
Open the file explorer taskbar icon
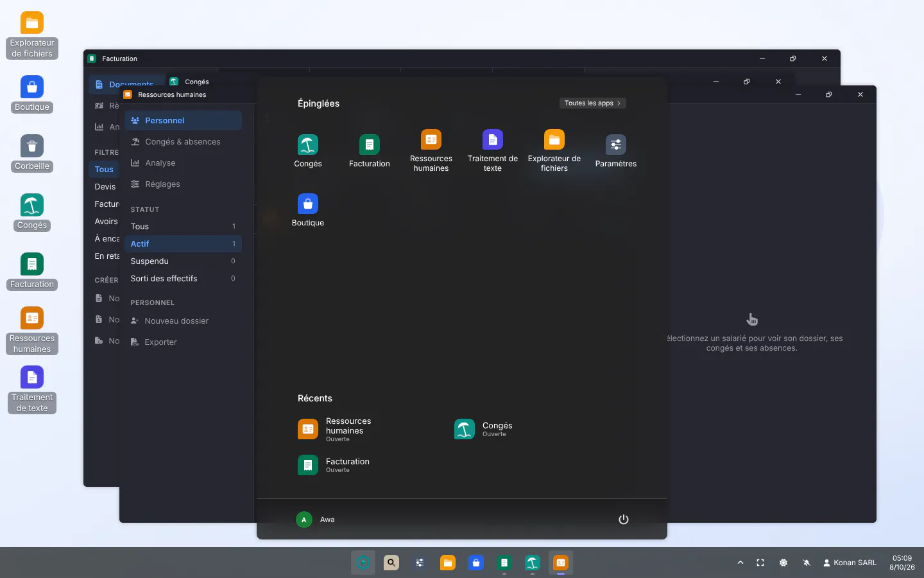448,563
